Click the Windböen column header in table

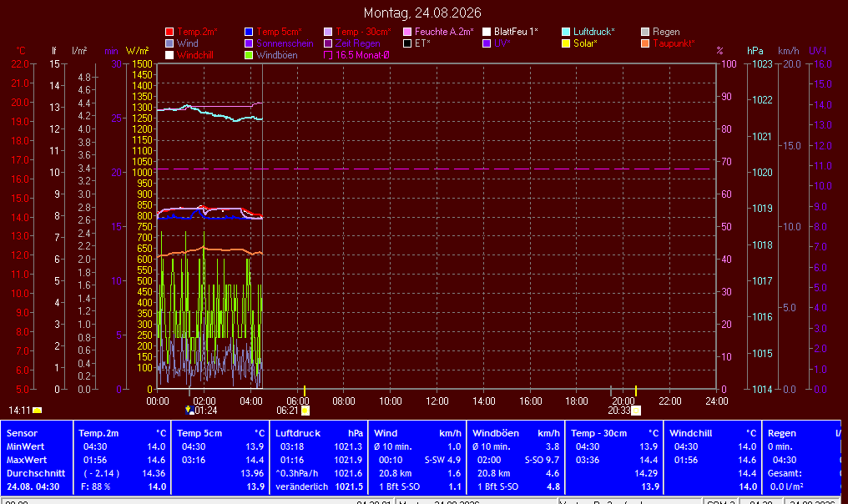[496, 433]
